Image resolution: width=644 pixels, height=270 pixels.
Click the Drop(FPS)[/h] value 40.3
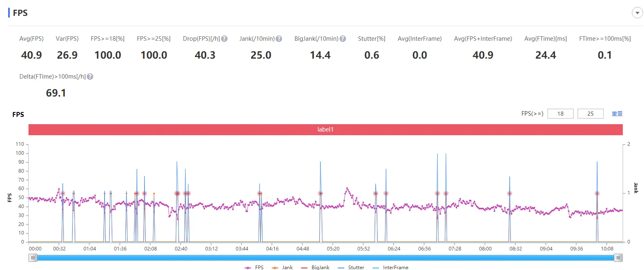point(205,55)
